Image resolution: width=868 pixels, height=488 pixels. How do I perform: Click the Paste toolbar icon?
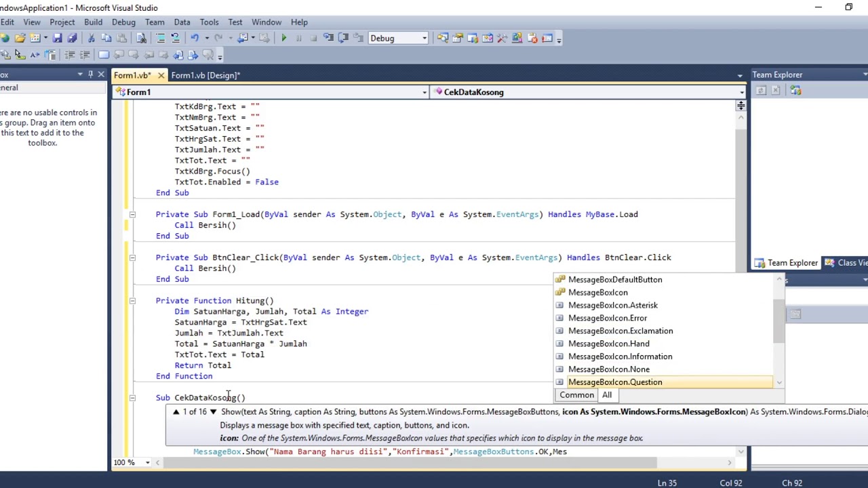click(121, 39)
